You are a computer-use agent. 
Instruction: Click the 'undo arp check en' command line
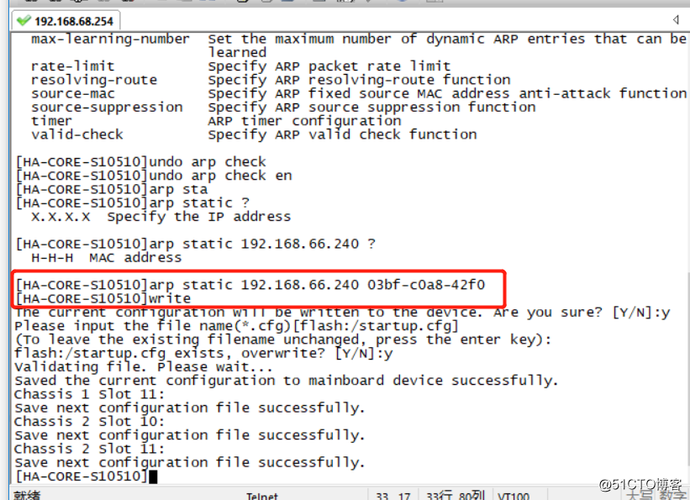pyautogui.click(x=154, y=176)
